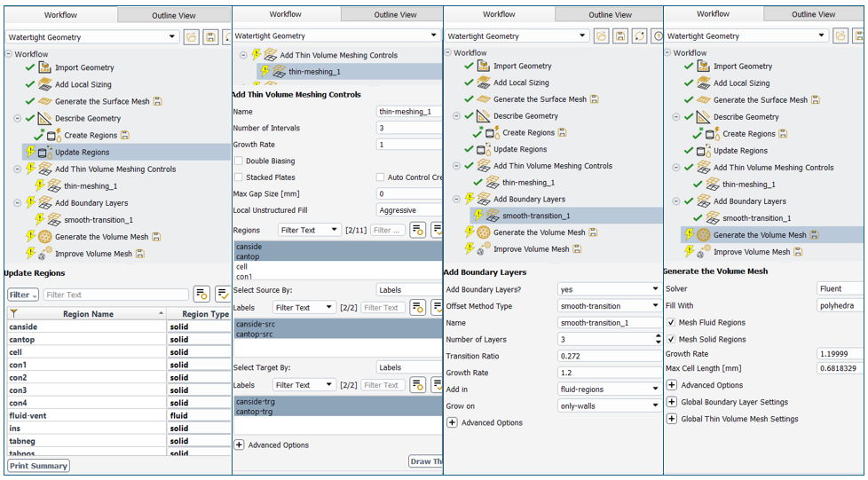Select smooth-transition_1 in the Generate the Volume Mesh panel tree
Viewport: 868px width, 480px height.
coord(757,218)
